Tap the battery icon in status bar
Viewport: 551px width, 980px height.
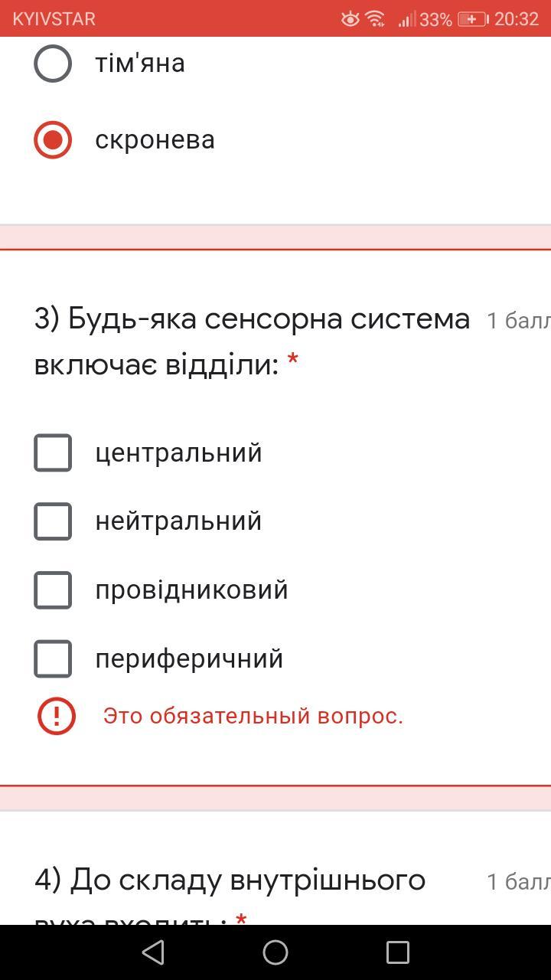coord(473,19)
